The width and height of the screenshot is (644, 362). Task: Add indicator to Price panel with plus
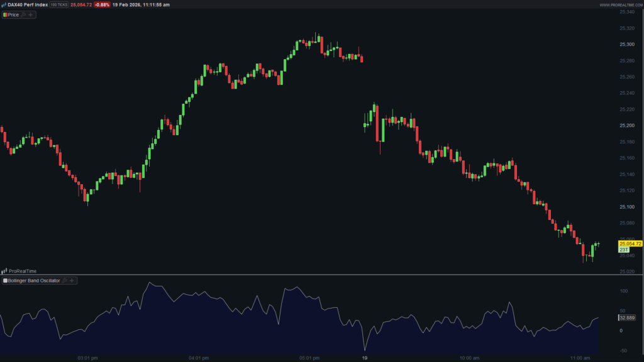point(30,15)
